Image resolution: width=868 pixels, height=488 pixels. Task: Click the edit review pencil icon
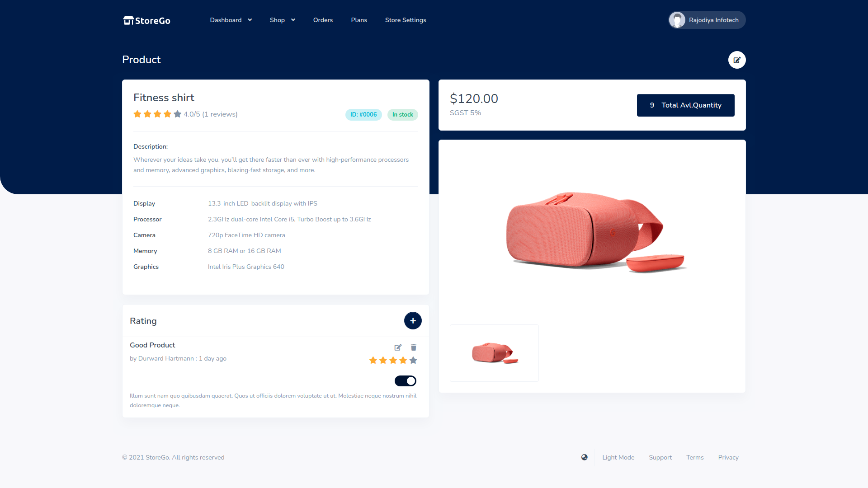(x=398, y=347)
